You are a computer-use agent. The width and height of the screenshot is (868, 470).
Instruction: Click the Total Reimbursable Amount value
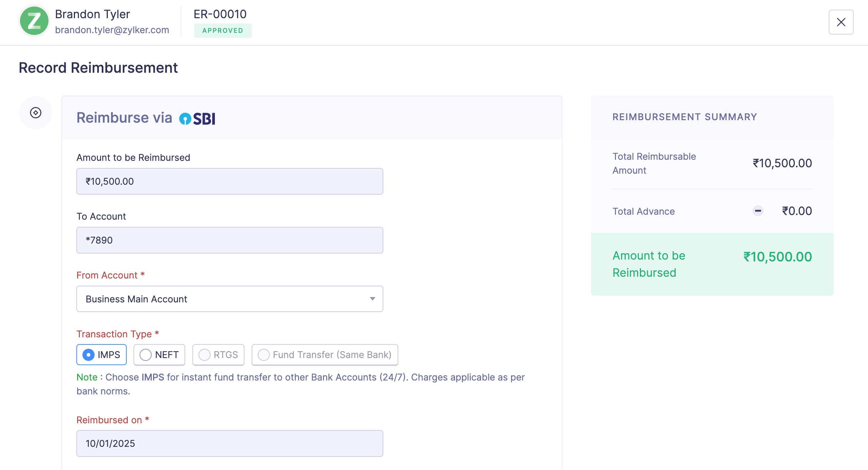click(782, 163)
